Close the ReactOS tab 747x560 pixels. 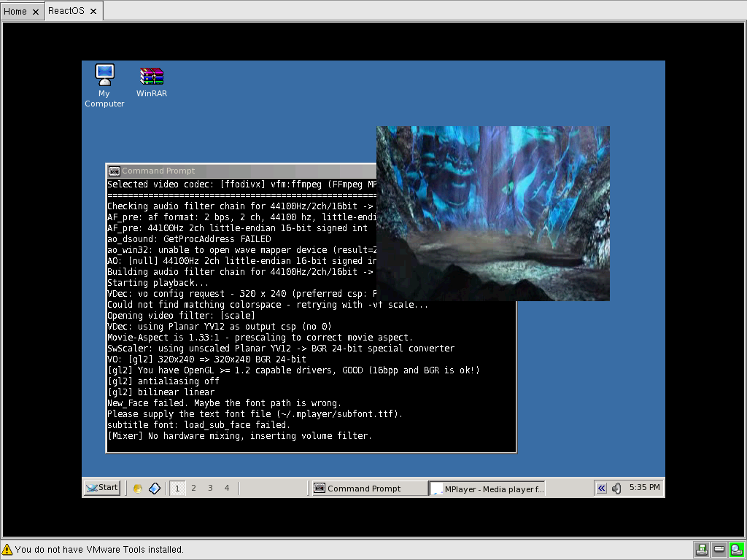click(x=93, y=12)
